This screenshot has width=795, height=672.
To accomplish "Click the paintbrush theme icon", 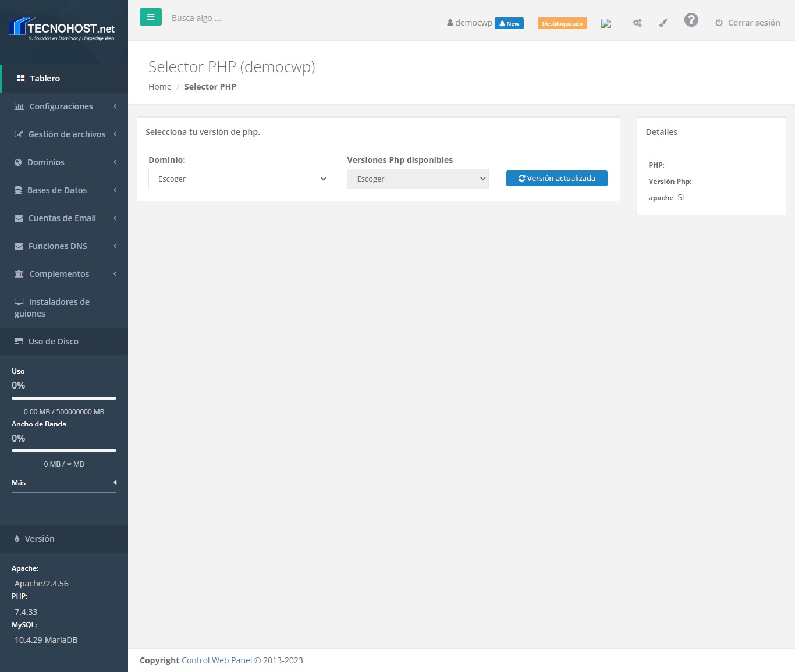I will click(x=663, y=23).
